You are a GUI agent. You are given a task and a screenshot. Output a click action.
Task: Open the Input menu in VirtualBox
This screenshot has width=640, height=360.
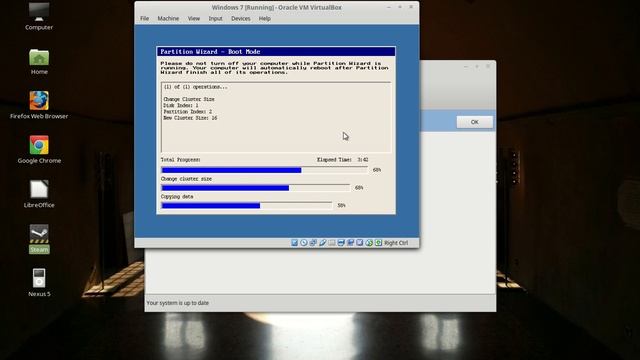(x=215, y=18)
